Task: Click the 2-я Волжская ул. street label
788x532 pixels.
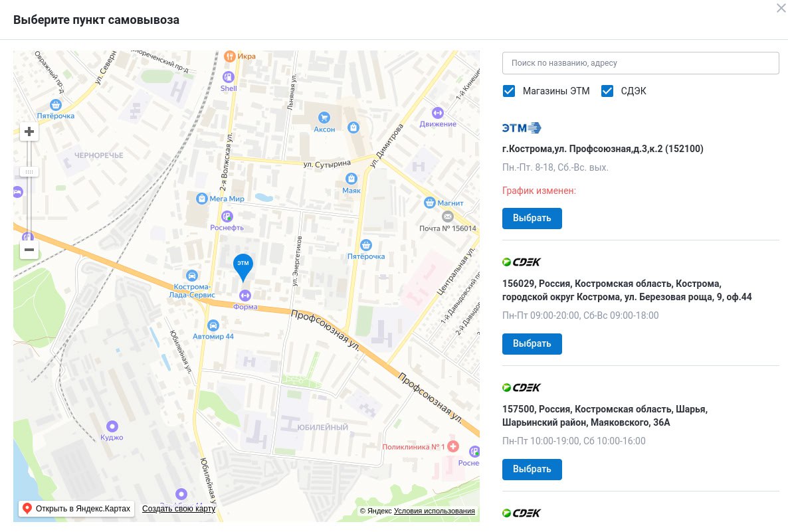Action: pyautogui.click(x=227, y=161)
